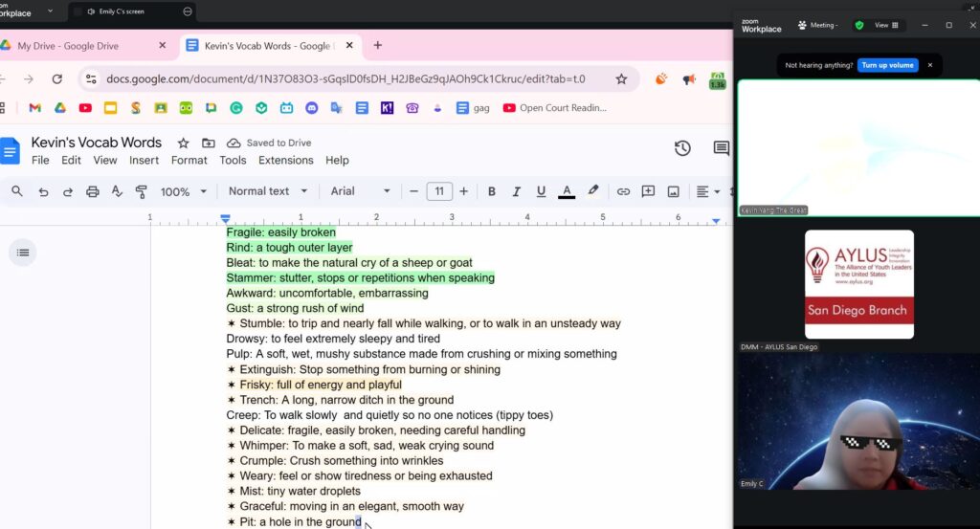Open the text color picker
The height and width of the screenshot is (529, 980).
[x=567, y=191]
